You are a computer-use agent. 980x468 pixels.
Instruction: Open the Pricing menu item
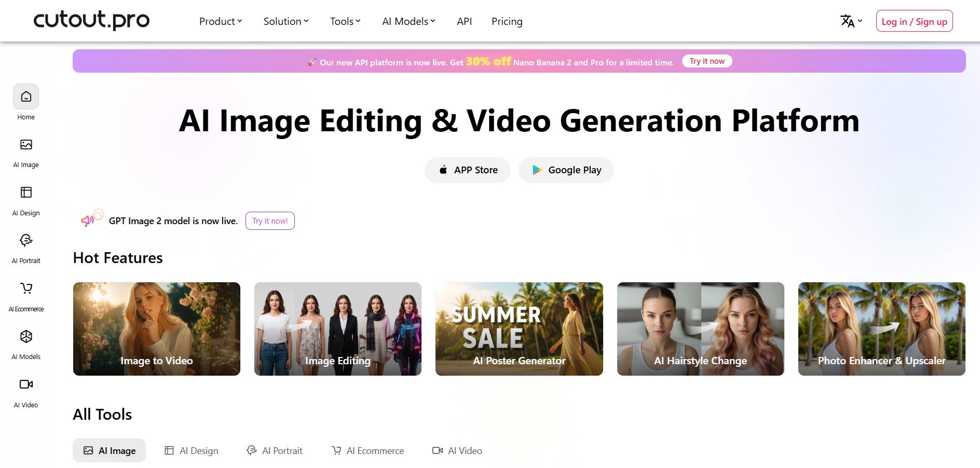click(x=507, y=21)
